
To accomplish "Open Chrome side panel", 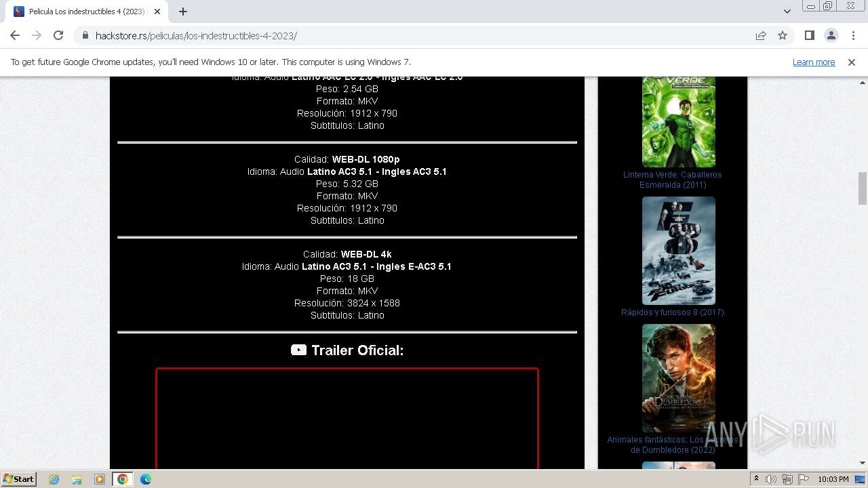I will 809,35.
